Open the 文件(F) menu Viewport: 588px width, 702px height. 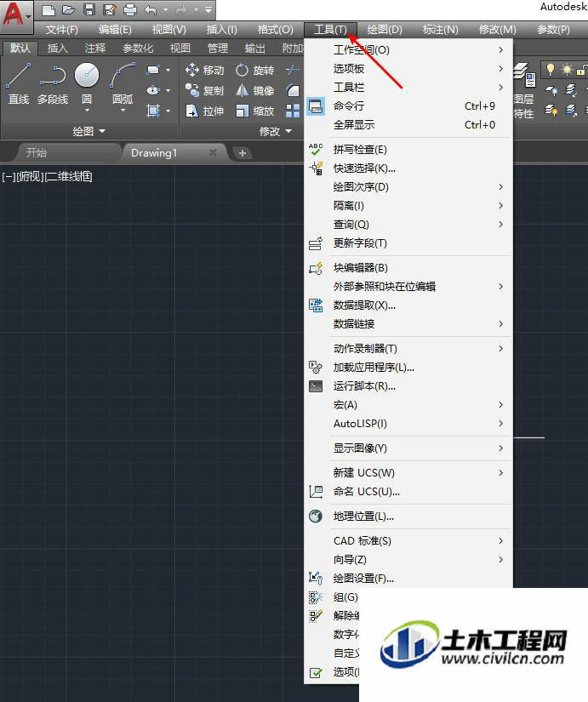click(x=62, y=30)
